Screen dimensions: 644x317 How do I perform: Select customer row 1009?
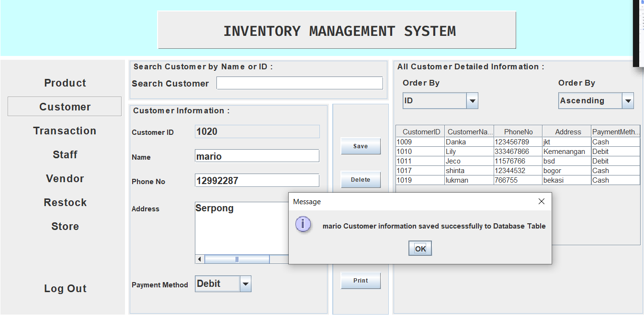[x=518, y=142]
